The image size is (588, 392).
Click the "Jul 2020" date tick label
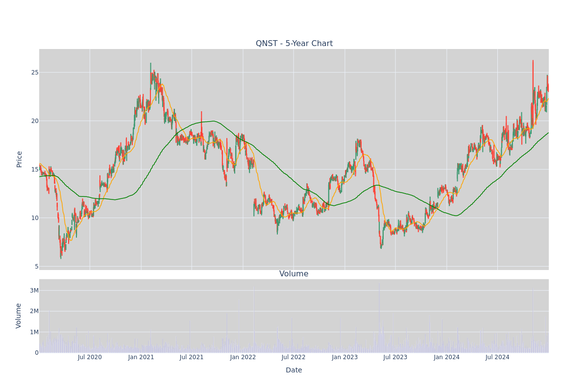click(90, 357)
